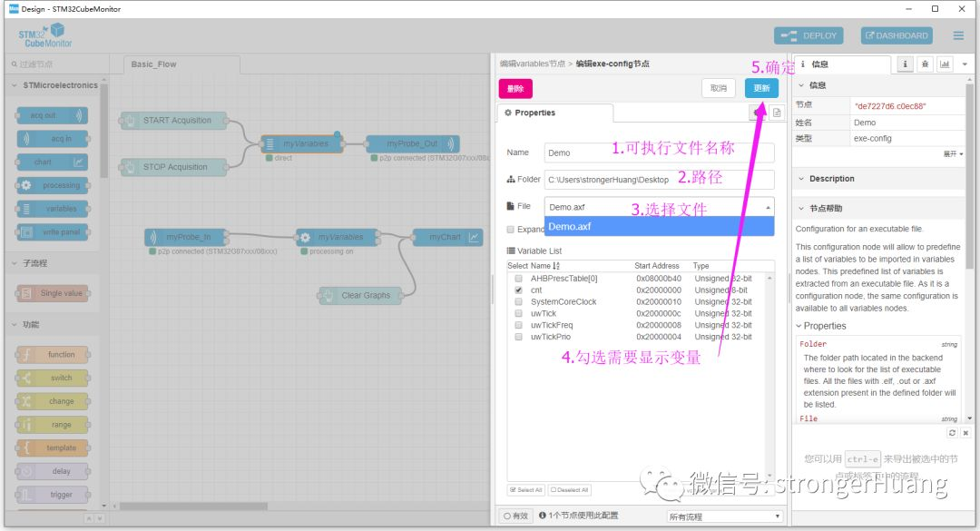The height and width of the screenshot is (531, 980).
Task: Select the trigger palette node
Action: (x=52, y=495)
